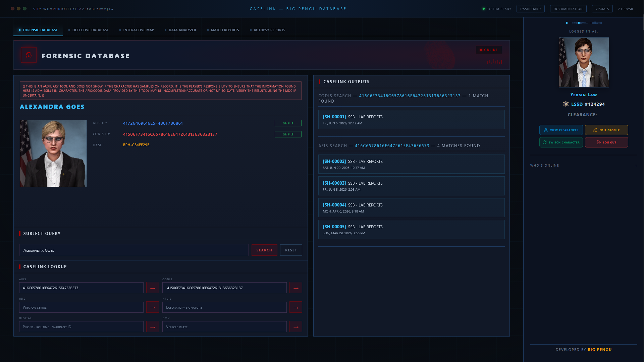The image size is (644, 362).
Task: Open the View Clearances button
Action: click(561, 130)
